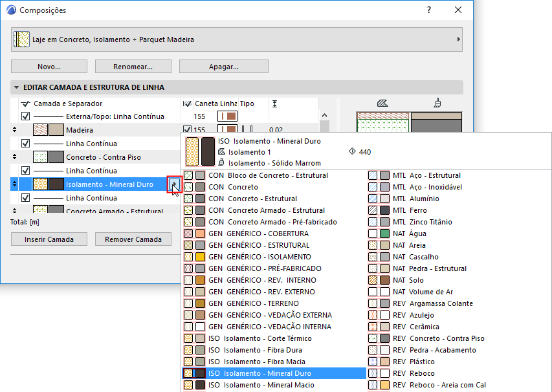
Task: Click the Novo... button
Action: (49, 67)
